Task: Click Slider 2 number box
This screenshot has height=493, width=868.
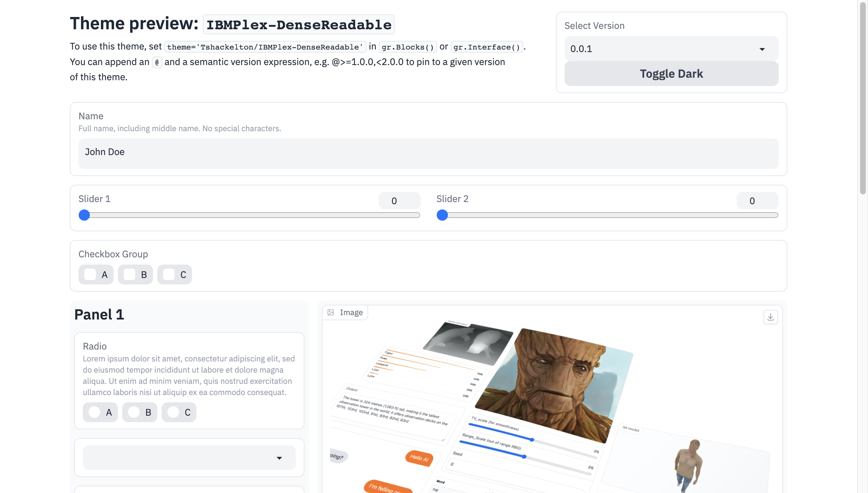Action: [757, 201]
